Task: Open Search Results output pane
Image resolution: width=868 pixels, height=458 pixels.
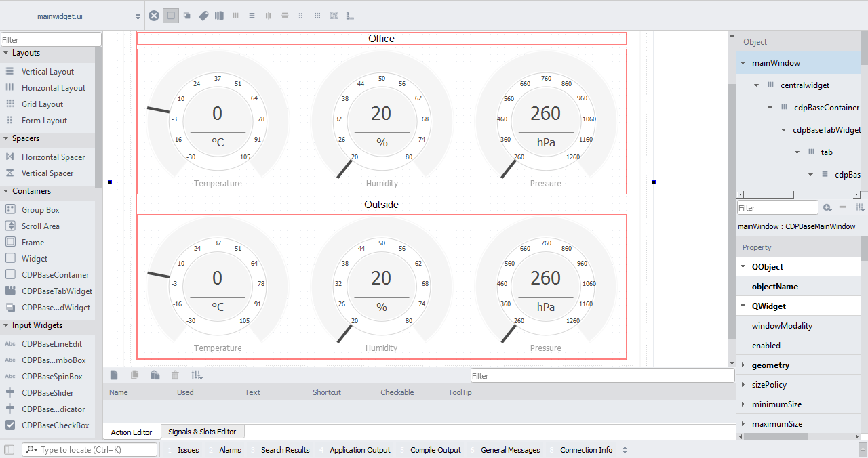Action: pyautogui.click(x=280, y=450)
